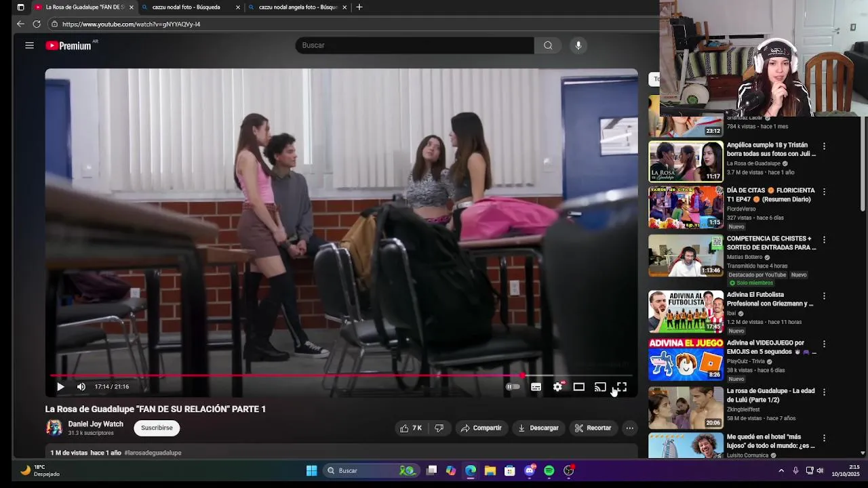Open the browser tab actions menu icon
Screen dimensions: 868x488
pyautogui.click(x=20, y=7)
